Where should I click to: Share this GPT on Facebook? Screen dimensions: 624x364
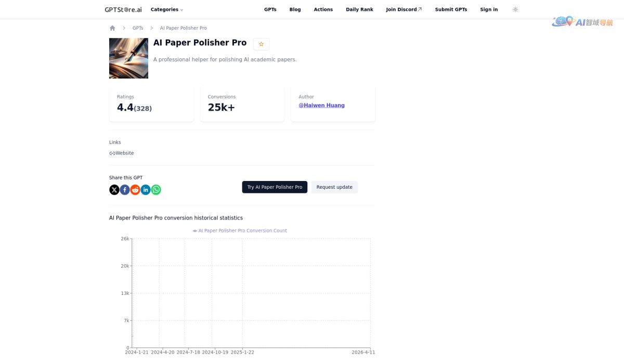click(124, 189)
